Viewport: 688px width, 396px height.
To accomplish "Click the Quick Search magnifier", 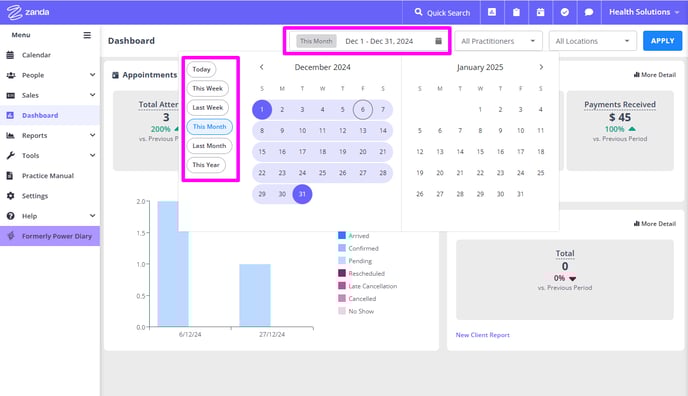I will coord(419,12).
